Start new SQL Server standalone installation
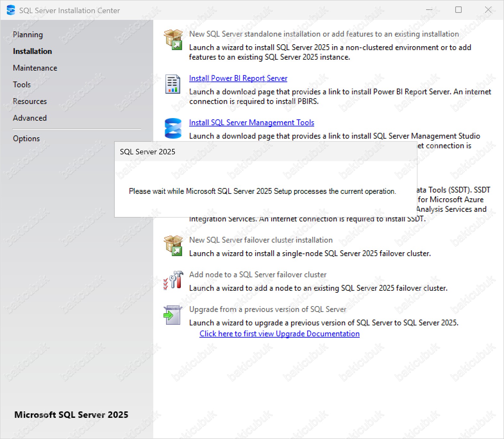The width and height of the screenshot is (504, 439). (x=324, y=34)
